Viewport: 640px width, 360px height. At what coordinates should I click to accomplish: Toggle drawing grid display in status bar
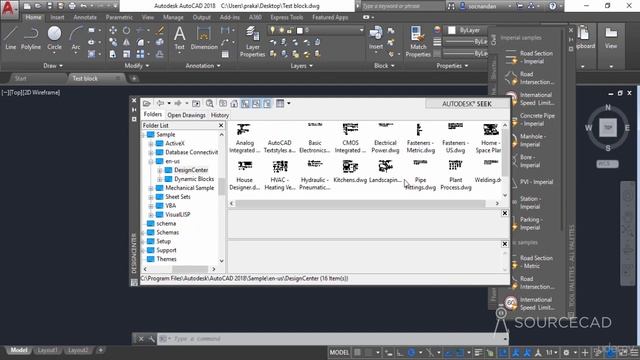point(357,352)
